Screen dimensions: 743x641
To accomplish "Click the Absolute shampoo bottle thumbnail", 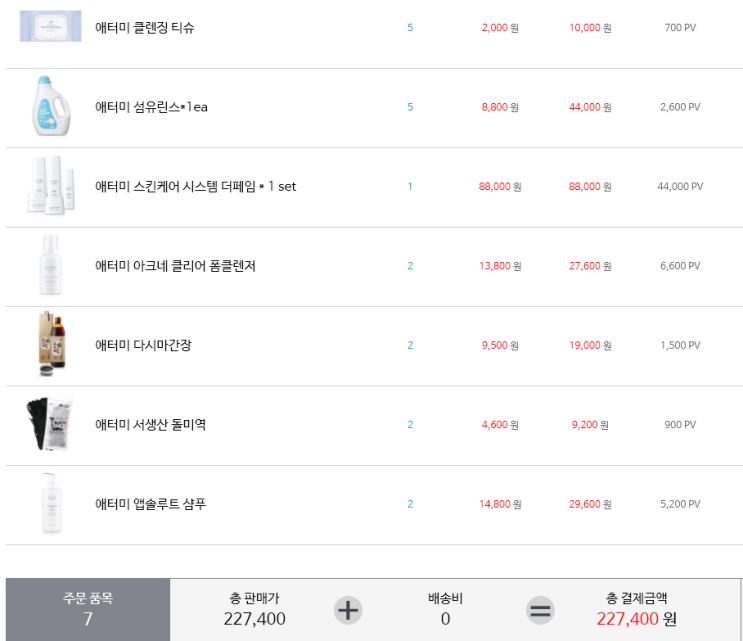I will point(51,504).
